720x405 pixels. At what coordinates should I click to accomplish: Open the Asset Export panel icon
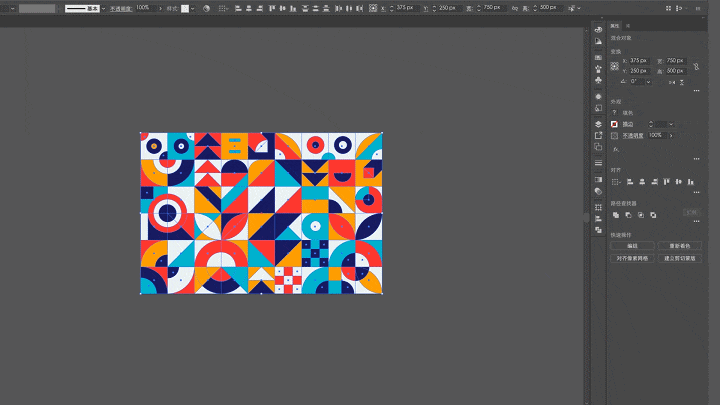[598, 135]
